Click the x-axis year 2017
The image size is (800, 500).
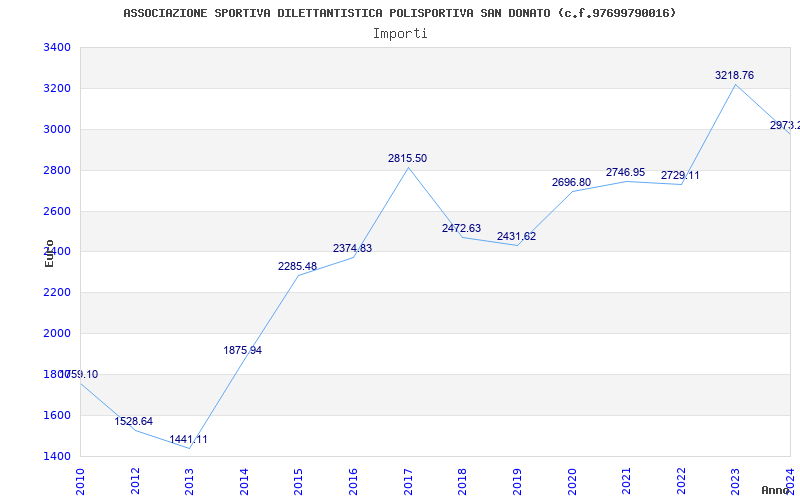click(x=408, y=481)
